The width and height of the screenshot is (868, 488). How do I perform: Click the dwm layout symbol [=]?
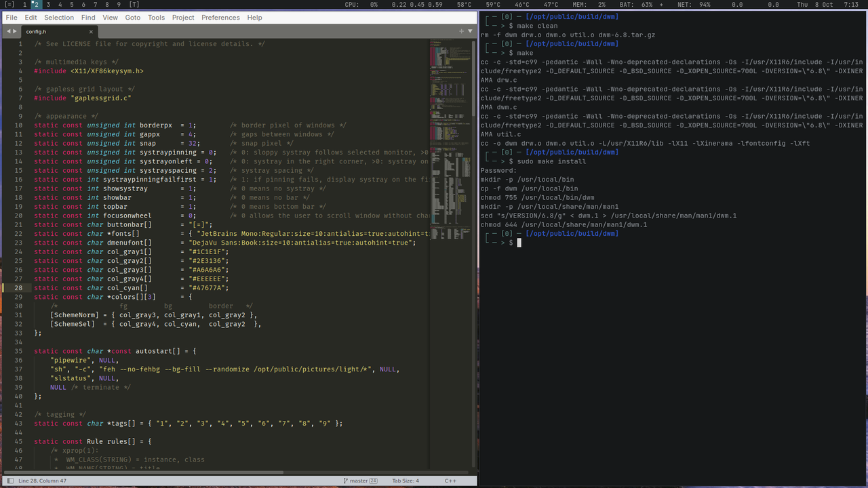tap(9, 5)
